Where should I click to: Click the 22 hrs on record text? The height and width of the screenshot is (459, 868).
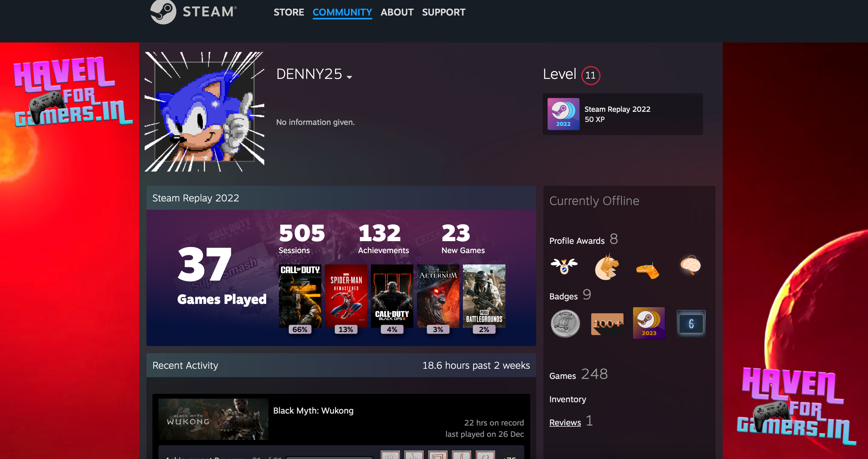click(x=494, y=423)
